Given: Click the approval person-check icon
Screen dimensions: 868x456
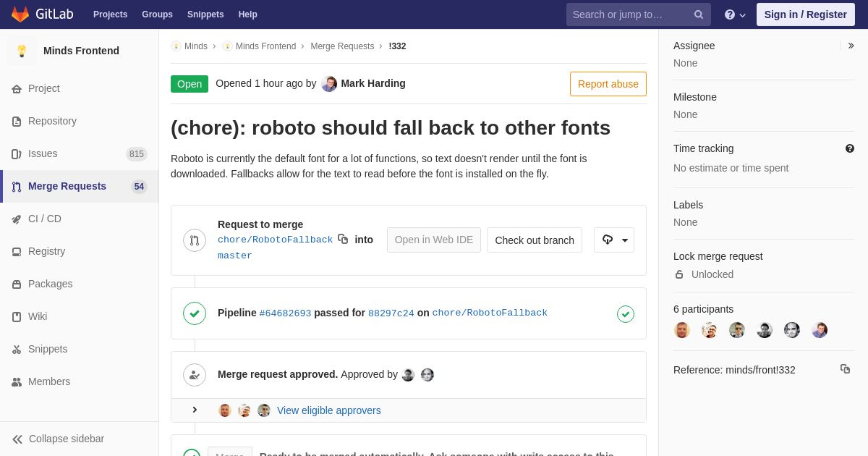Looking at the screenshot, I should (195, 375).
